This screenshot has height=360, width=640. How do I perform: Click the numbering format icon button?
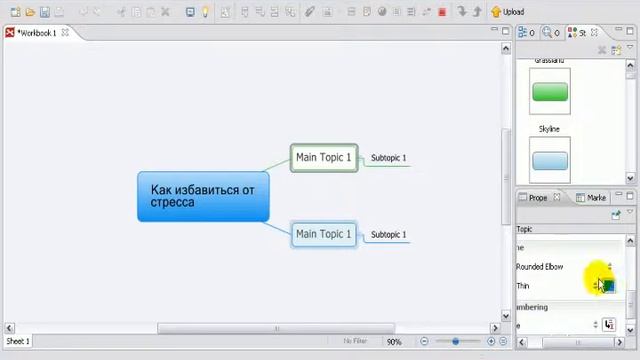(x=609, y=325)
